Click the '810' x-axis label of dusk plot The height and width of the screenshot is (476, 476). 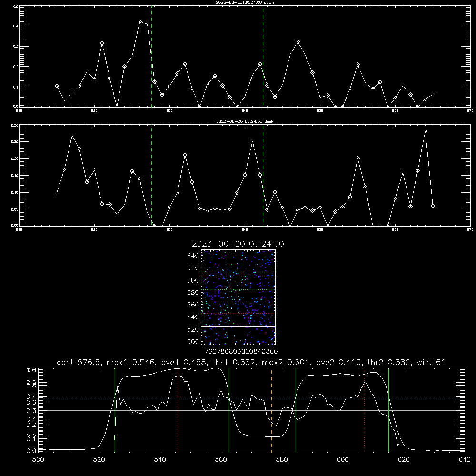19,230
